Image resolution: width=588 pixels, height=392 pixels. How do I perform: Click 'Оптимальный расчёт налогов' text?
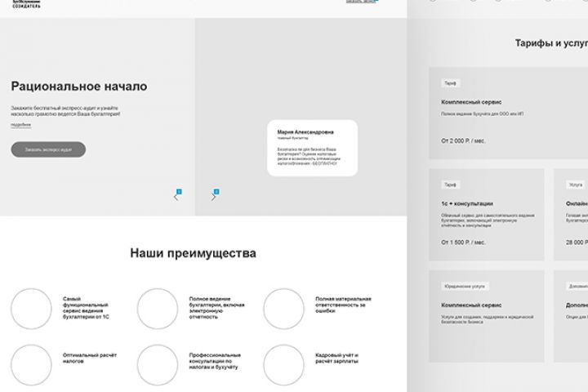point(90,359)
